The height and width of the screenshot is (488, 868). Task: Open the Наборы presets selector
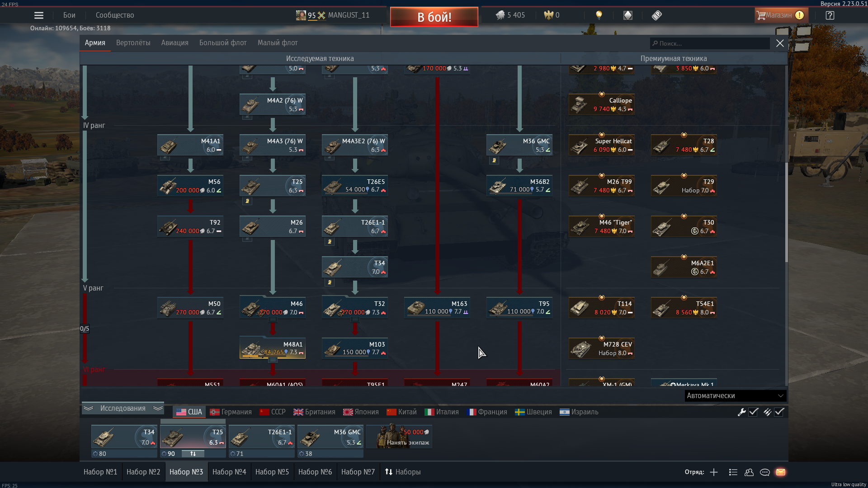[x=403, y=472]
